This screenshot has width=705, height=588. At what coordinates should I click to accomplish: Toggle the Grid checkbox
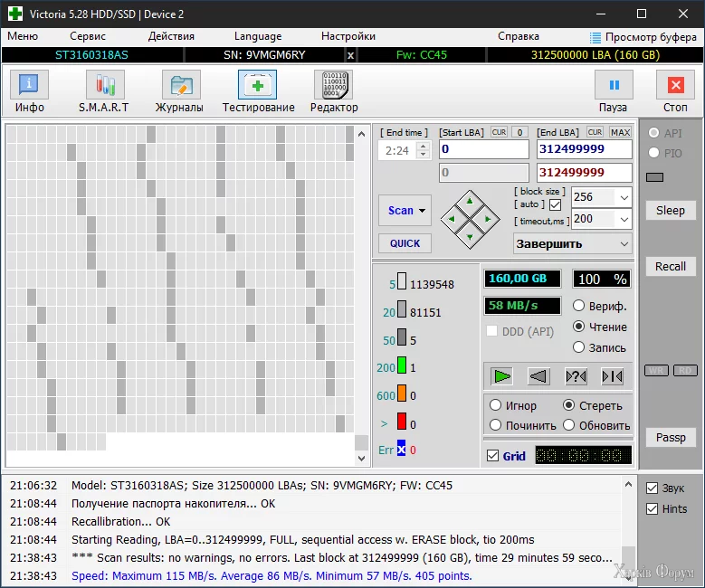[493, 456]
